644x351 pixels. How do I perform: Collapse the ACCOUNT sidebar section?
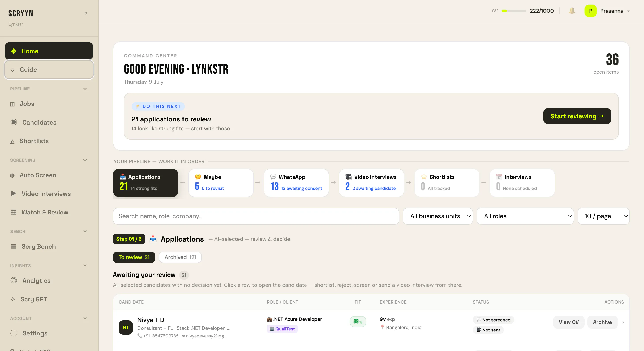[x=85, y=318]
